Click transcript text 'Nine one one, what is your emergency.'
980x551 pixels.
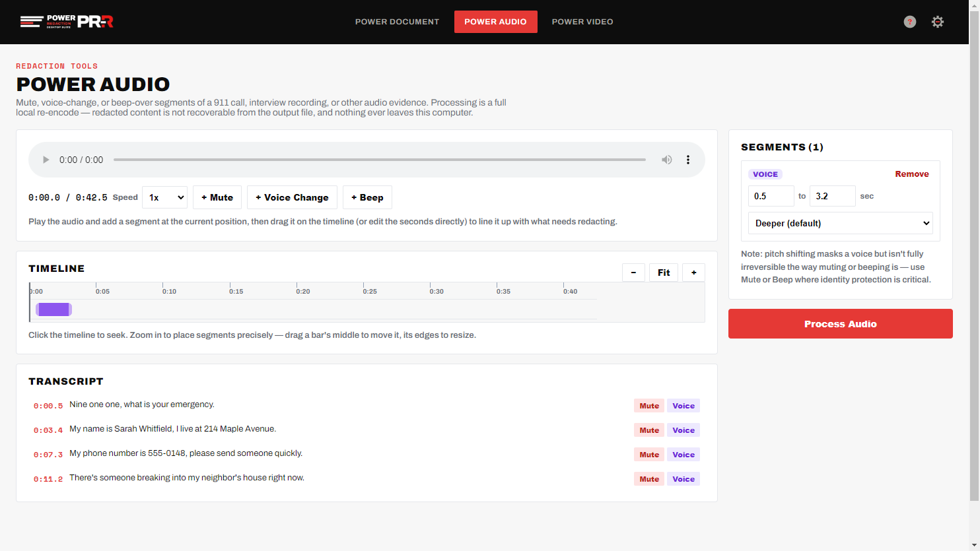coord(142,405)
